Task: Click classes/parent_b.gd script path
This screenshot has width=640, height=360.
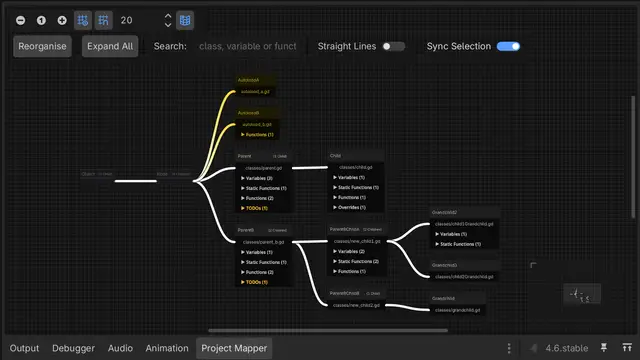Action: [x=263, y=242]
